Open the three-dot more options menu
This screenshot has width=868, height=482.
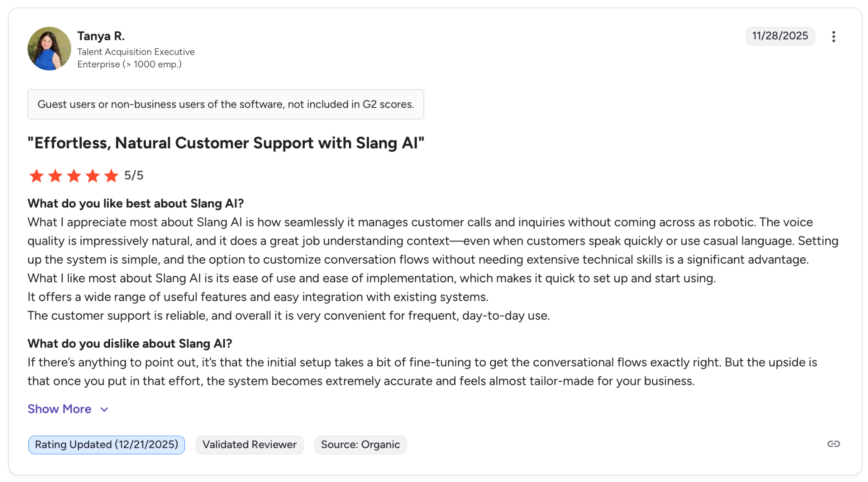click(x=833, y=36)
